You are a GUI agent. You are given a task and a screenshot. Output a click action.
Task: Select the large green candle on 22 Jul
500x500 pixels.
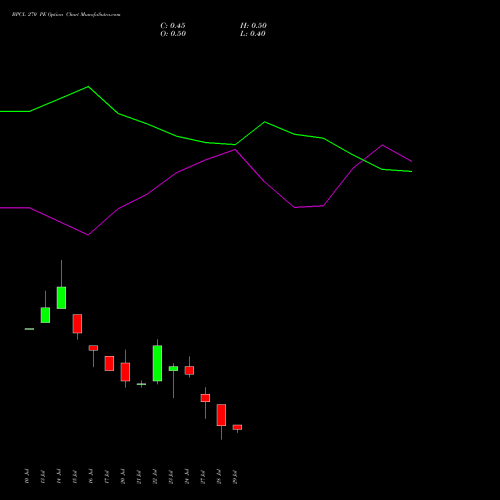157,363
